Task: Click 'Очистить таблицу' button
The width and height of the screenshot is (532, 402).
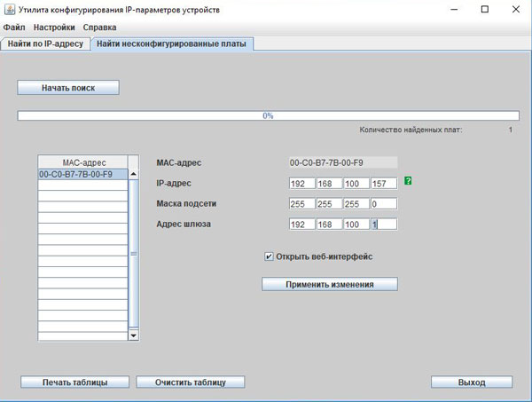Action: 190,382
